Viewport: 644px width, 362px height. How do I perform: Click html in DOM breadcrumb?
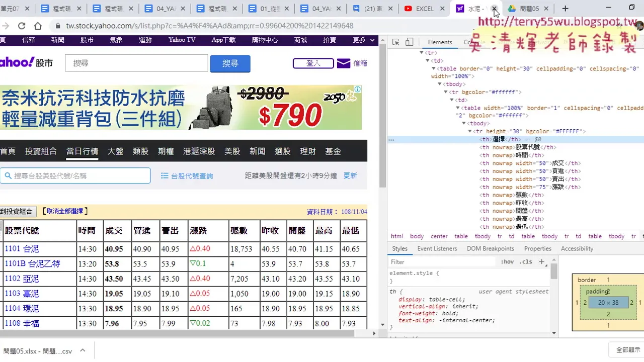coord(397,236)
